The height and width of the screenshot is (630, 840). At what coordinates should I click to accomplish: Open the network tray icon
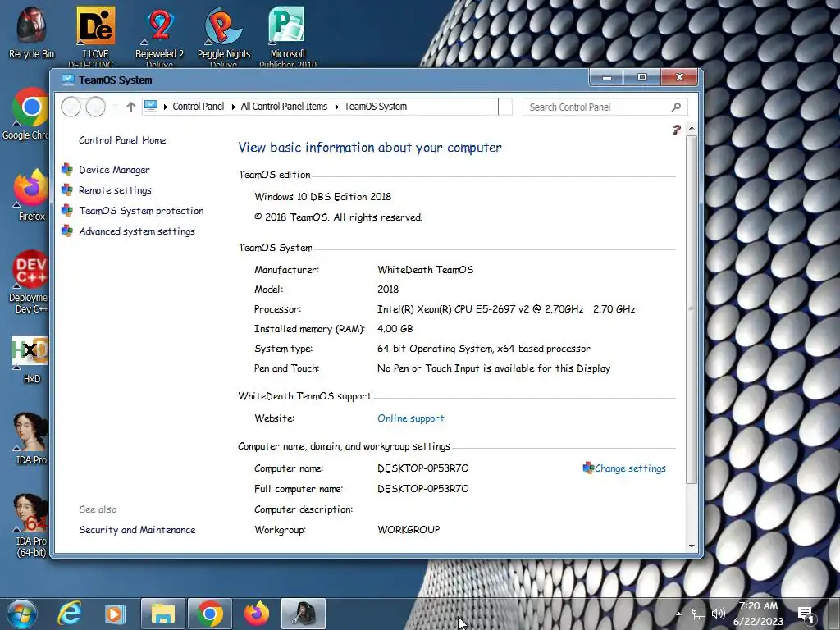(x=699, y=614)
